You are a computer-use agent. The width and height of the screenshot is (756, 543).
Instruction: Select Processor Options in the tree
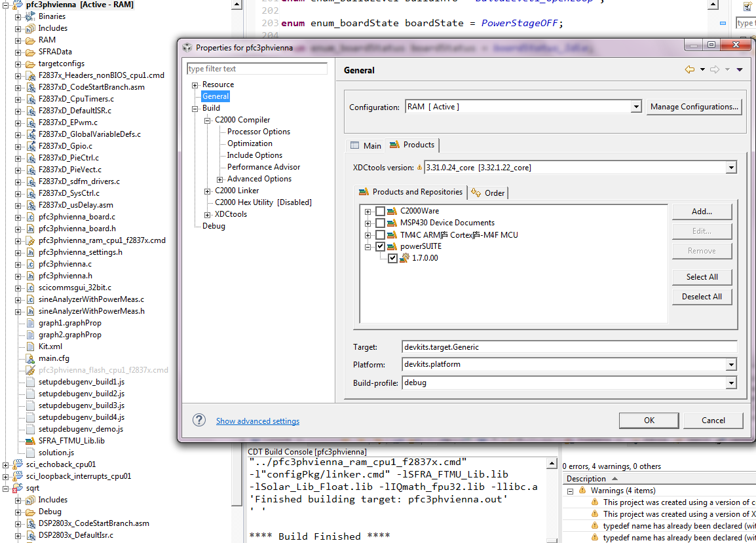coord(259,132)
